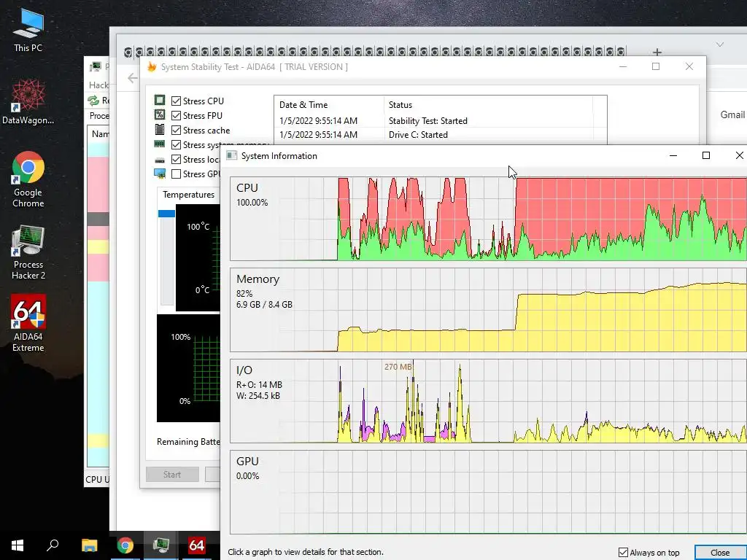Click the greyed Start button in AIDA64

coord(172,474)
